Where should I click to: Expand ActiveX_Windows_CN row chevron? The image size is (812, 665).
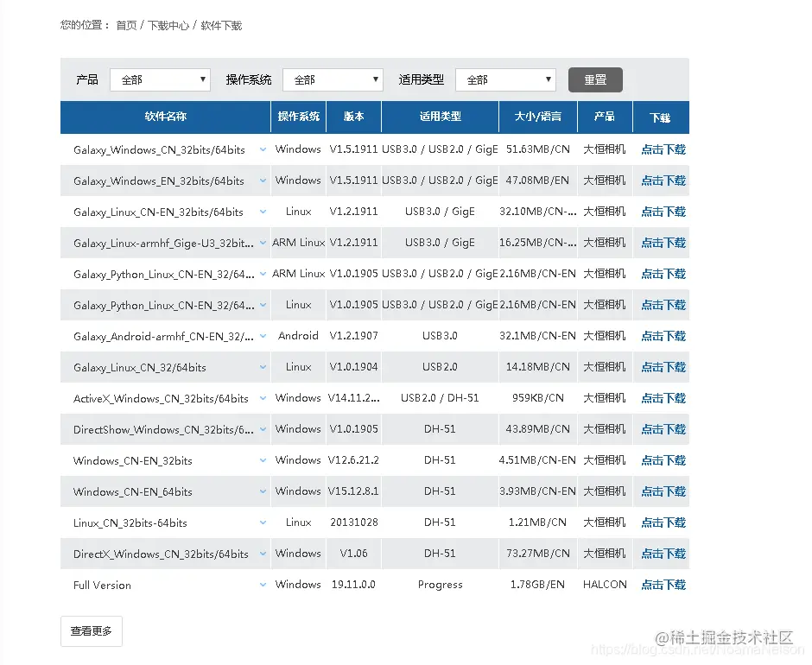pyautogui.click(x=263, y=398)
